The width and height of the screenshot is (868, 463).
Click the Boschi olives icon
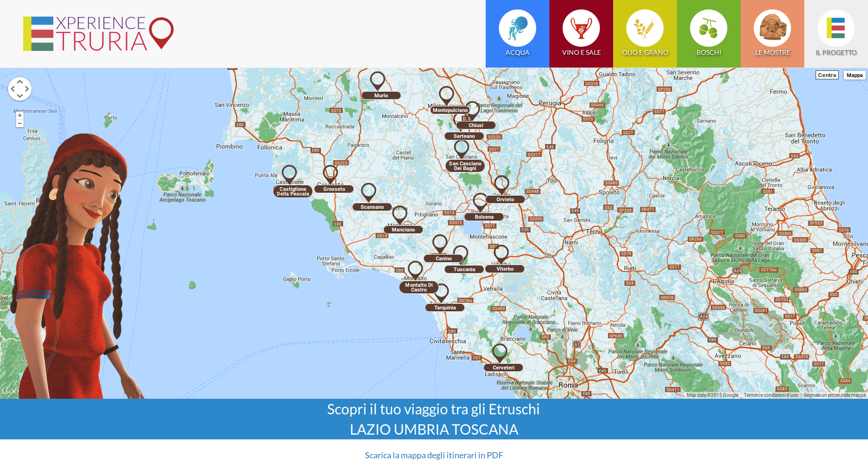(708, 28)
